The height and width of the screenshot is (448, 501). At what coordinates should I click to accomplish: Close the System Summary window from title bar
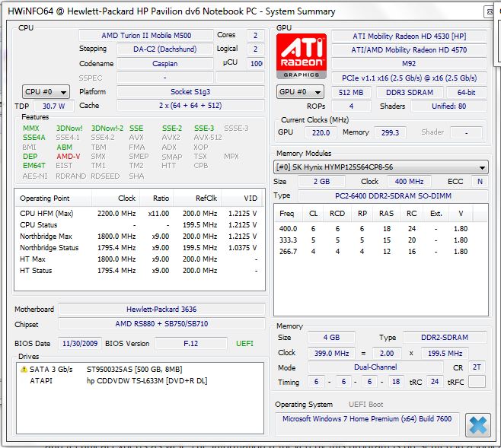point(489,12)
